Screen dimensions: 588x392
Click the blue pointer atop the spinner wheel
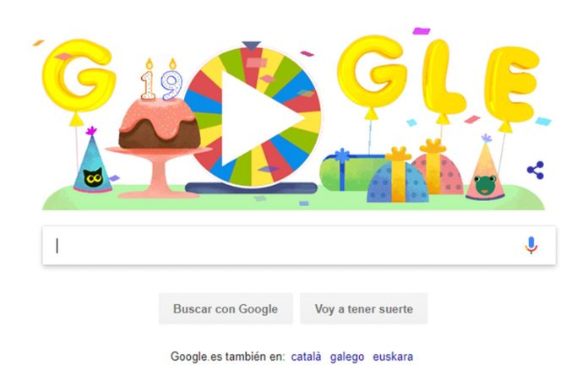(251, 46)
